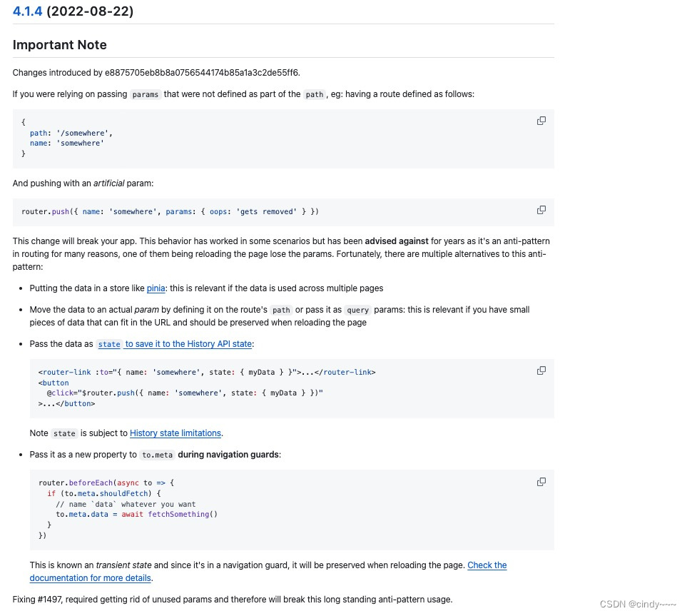Copy the route definition code block
Screen dimensions: 687x616
tap(541, 121)
